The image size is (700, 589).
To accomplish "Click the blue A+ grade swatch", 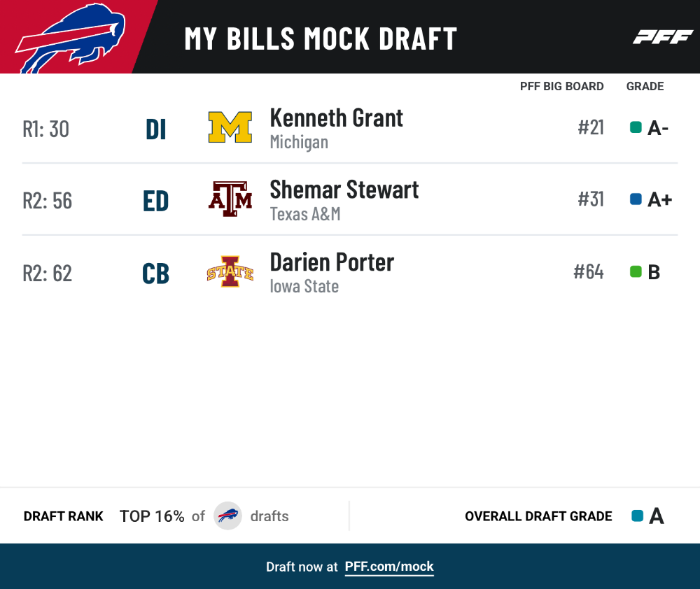I will click(x=636, y=199).
